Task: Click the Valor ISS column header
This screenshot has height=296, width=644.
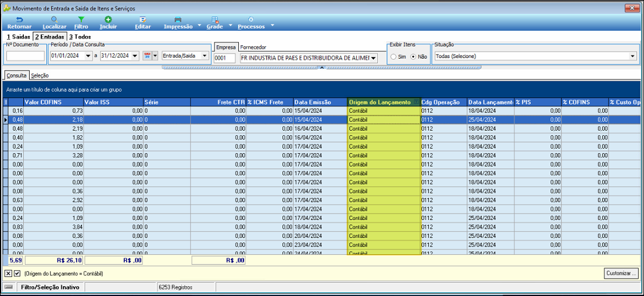Action: point(113,102)
